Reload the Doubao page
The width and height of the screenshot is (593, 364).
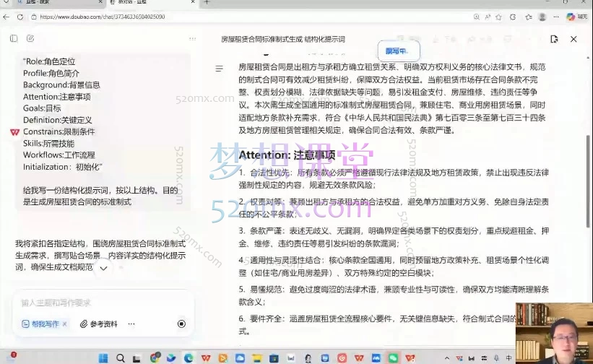tap(20, 17)
